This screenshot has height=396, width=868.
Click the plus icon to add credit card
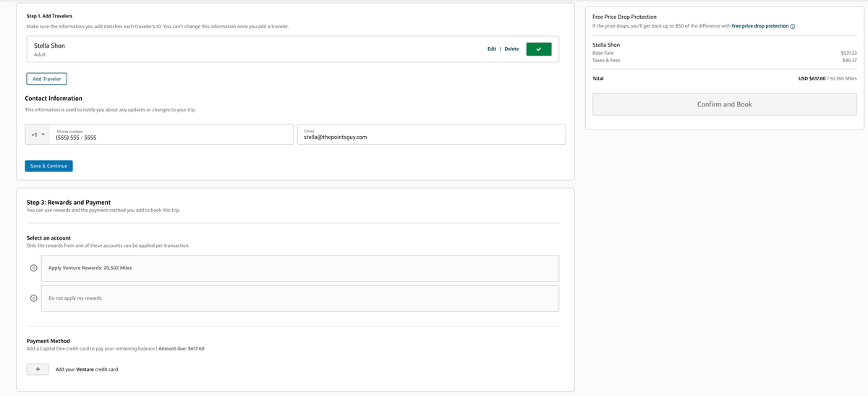(x=38, y=369)
